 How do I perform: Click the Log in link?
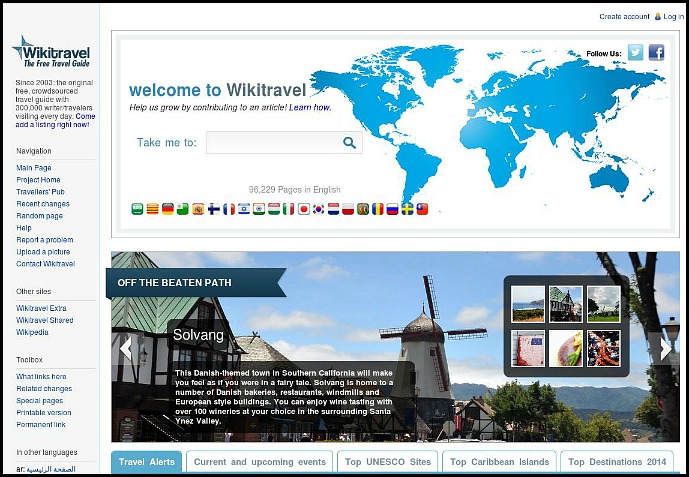point(673,17)
